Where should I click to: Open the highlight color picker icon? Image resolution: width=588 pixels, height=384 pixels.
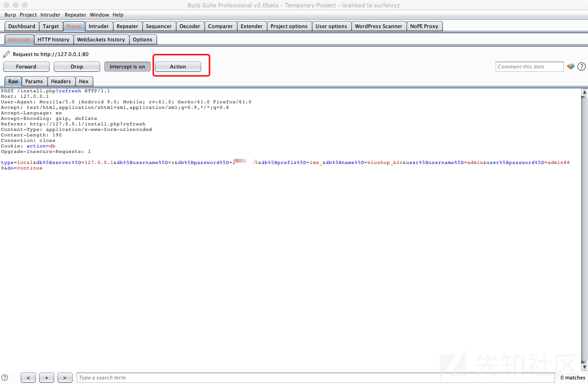[x=571, y=67]
